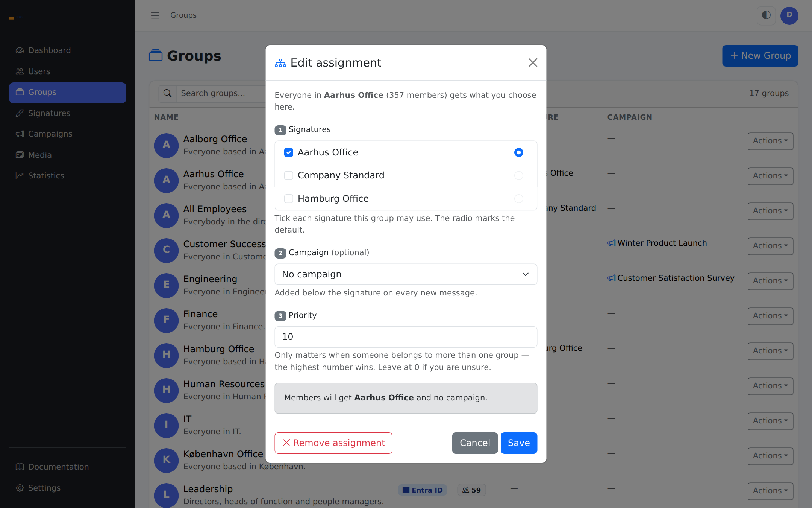Click the Statistics chart icon
Image resolution: width=812 pixels, height=508 pixels.
click(x=20, y=176)
